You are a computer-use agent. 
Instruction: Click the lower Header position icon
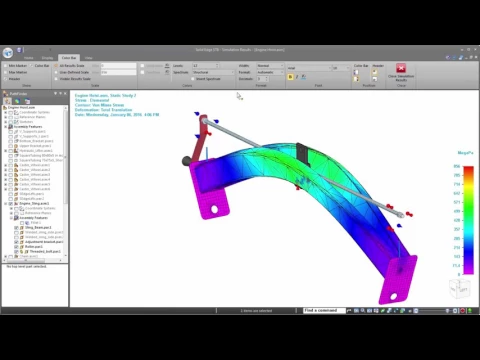(375, 79)
